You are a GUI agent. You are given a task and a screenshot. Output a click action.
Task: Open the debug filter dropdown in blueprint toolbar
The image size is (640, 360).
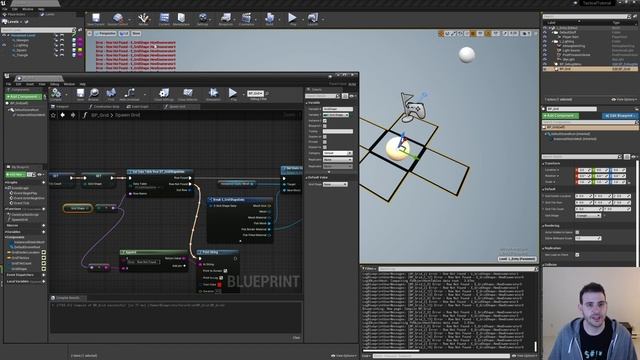[x=256, y=93]
